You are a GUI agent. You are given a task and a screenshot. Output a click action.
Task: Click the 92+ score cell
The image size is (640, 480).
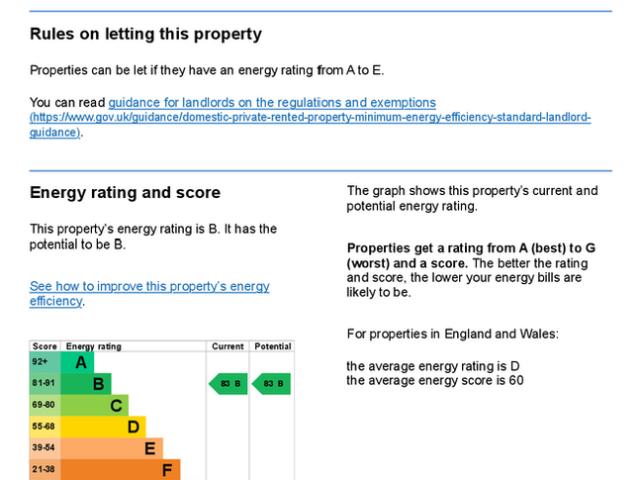tap(45, 361)
